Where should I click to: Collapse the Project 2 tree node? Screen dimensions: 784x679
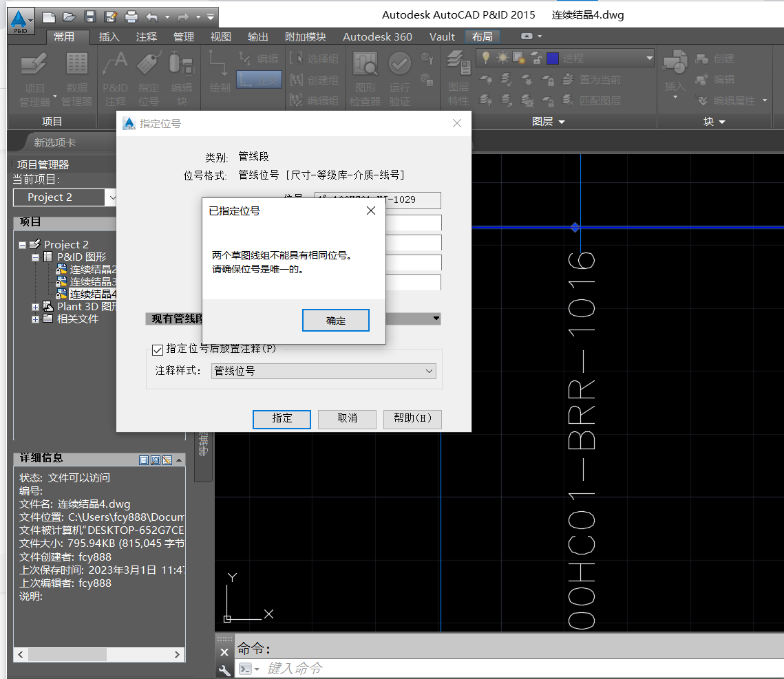click(x=22, y=245)
